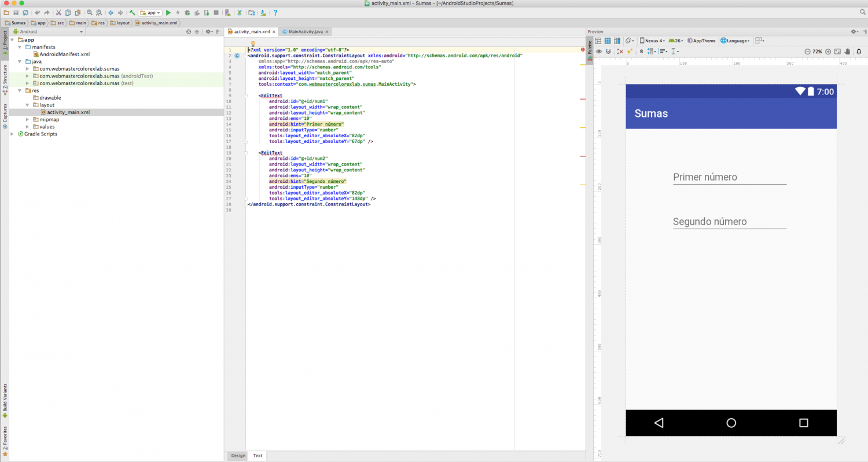Screen dimensions: 868x462
Task: Click the Primer número field in preview
Action: 730,177
